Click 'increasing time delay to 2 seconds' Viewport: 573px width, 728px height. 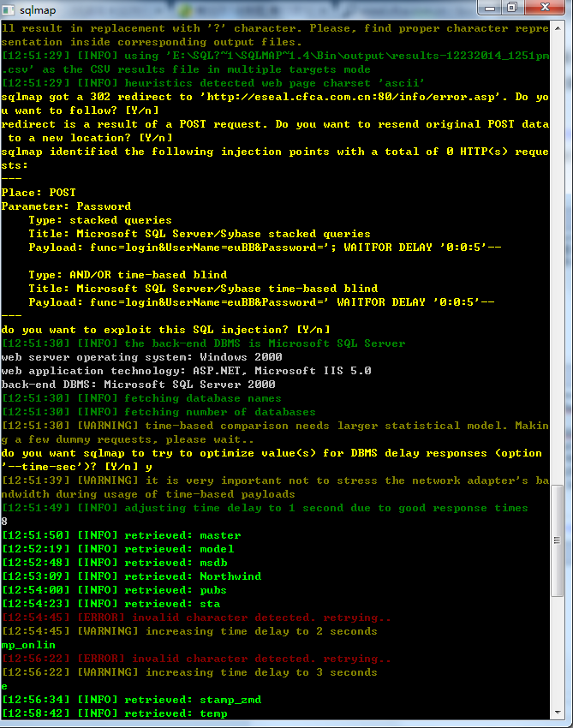click(261, 631)
